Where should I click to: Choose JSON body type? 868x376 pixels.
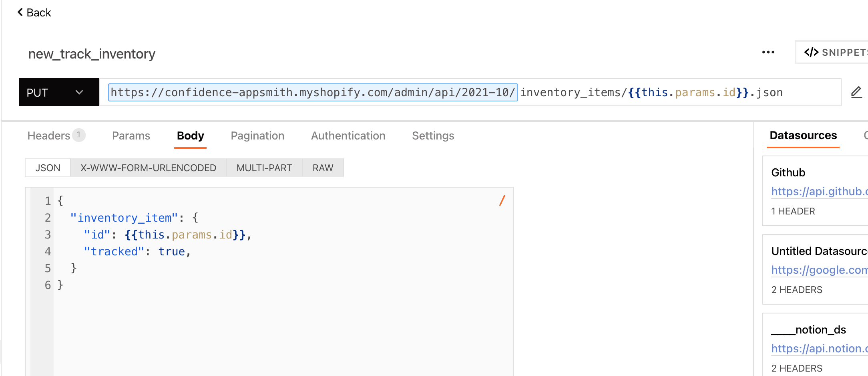coord(48,168)
